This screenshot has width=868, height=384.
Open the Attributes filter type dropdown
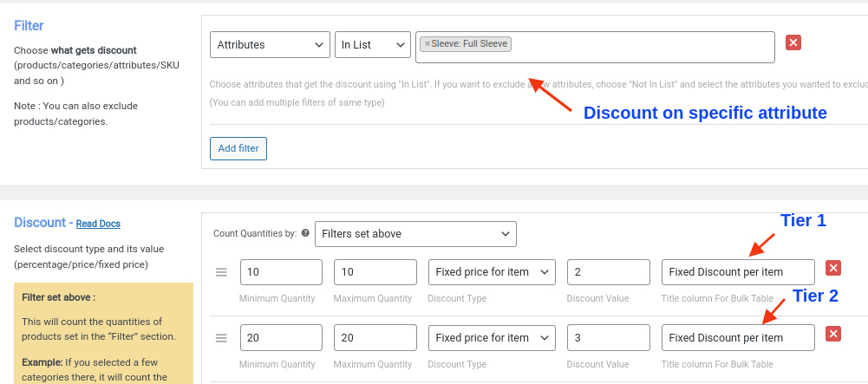click(x=271, y=45)
